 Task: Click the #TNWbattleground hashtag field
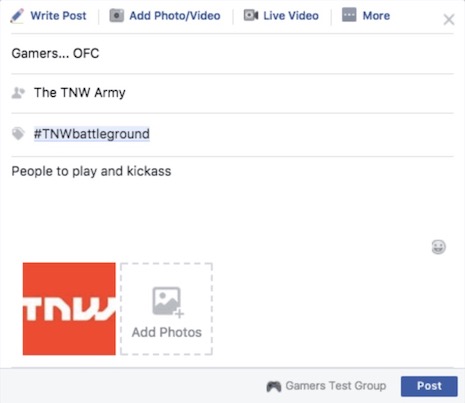pos(232,134)
